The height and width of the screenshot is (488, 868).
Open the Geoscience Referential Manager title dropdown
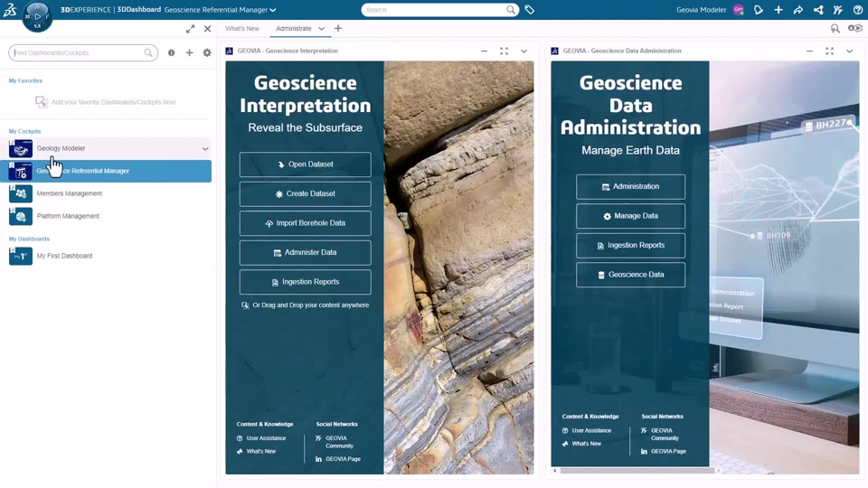[272, 10]
